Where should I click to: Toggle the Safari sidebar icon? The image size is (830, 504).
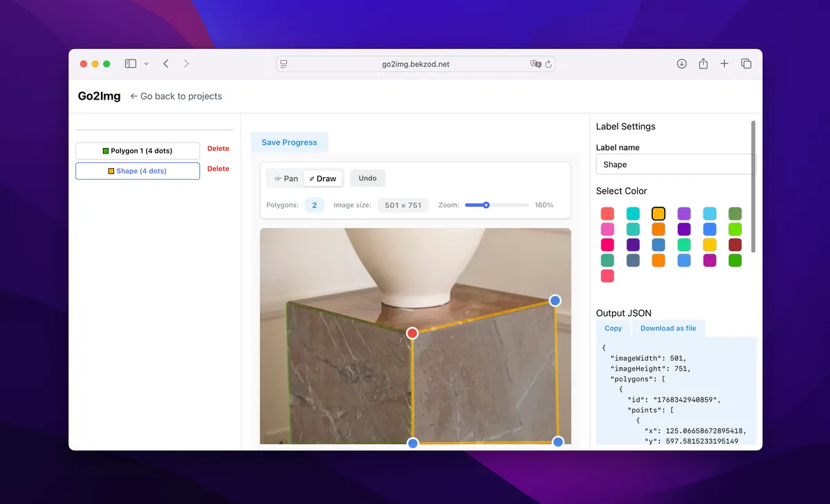[130, 64]
